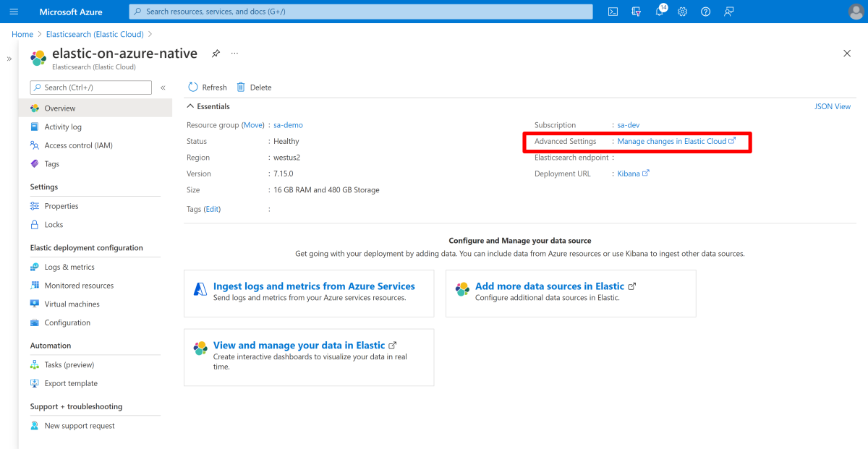
Task: Open the notifications bell icon
Action: [660, 12]
